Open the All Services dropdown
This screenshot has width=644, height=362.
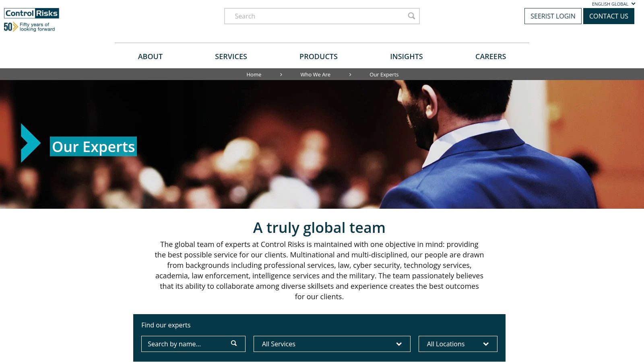[x=332, y=344]
